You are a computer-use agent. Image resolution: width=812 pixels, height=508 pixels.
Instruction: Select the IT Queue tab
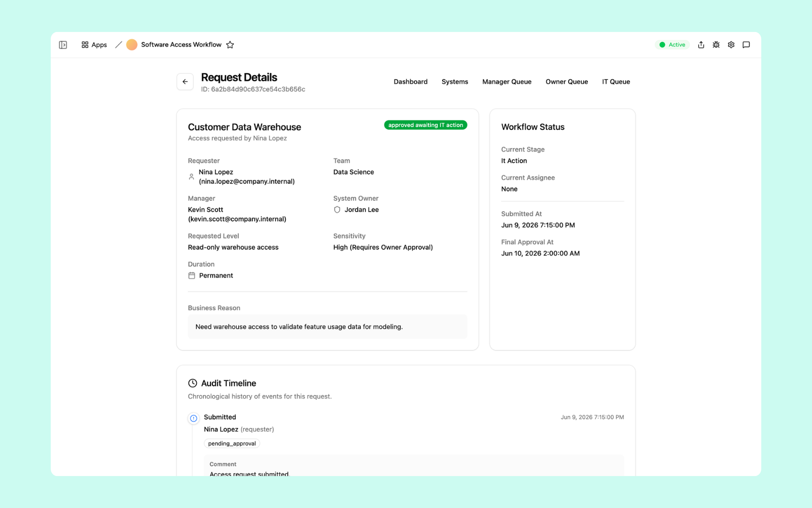pos(616,82)
